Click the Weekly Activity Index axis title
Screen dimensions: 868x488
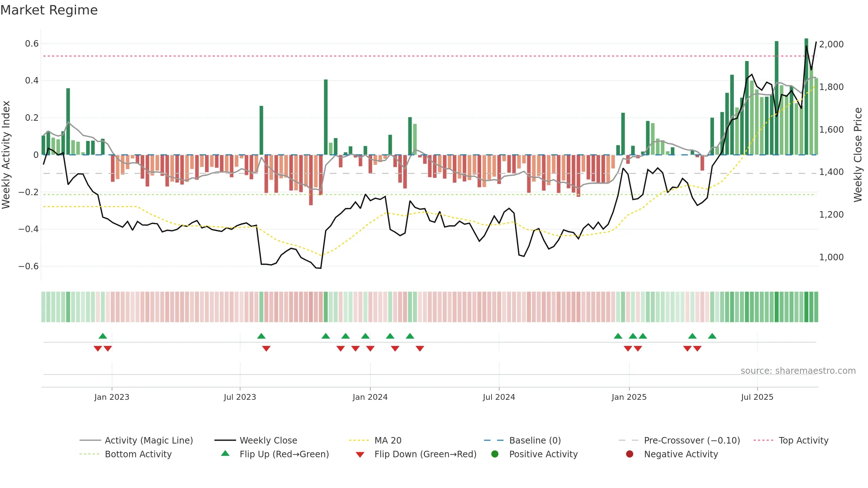tap(6, 155)
